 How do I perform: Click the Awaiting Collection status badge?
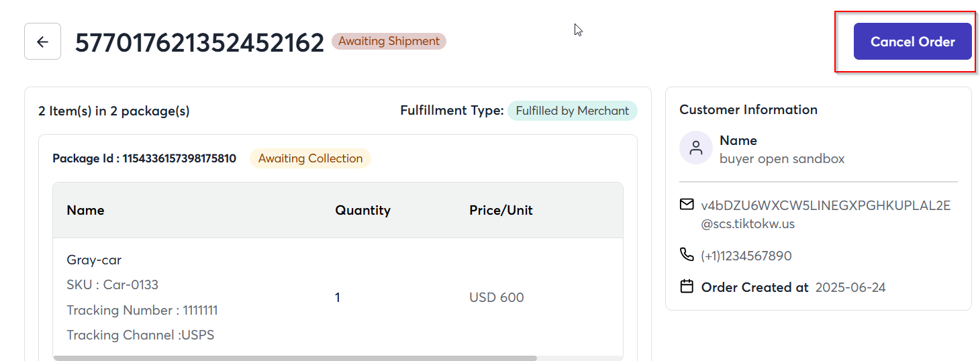tap(310, 158)
